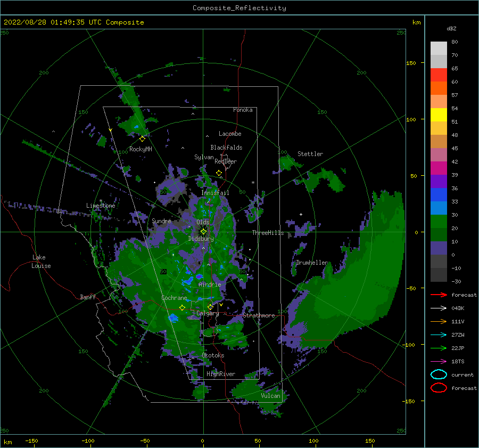This screenshot has height=448, width=479.
Task: Click the Strathmore city label
Action: click(x=259, y=315)
